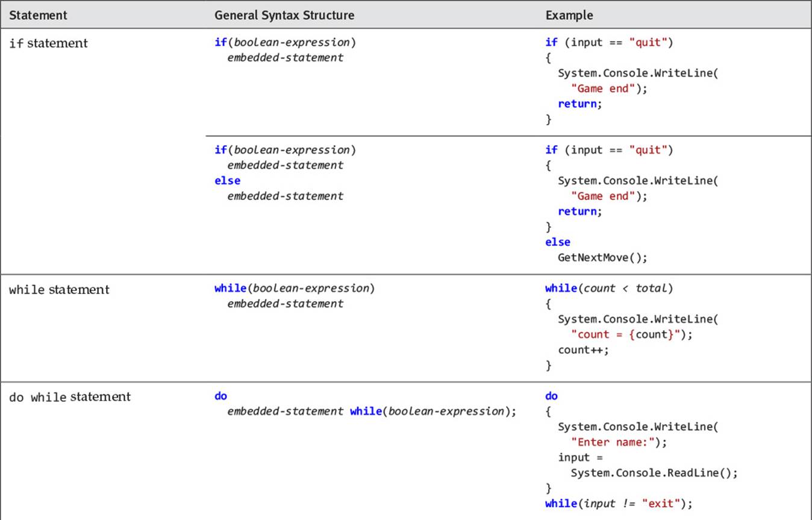Click while(boolean-expression) in while syntax
This screenshot has width=812, height=520.
295,289
